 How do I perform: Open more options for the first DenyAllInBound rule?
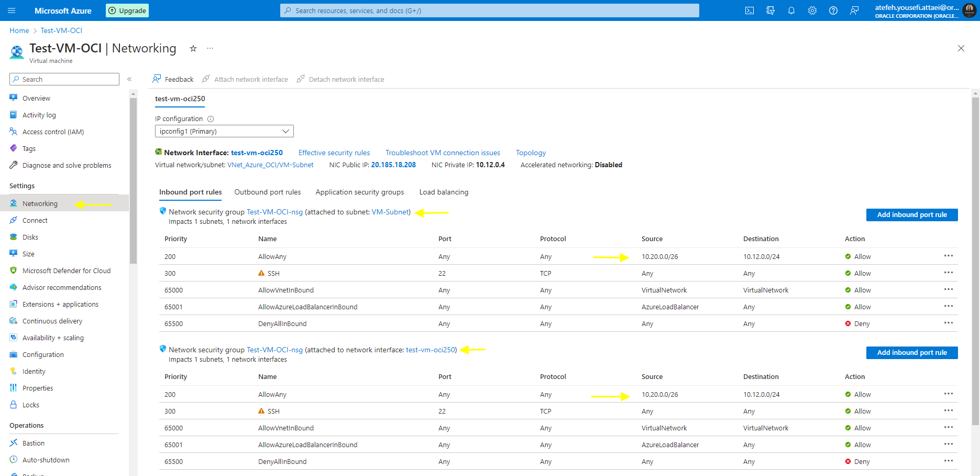pos(948,323)
